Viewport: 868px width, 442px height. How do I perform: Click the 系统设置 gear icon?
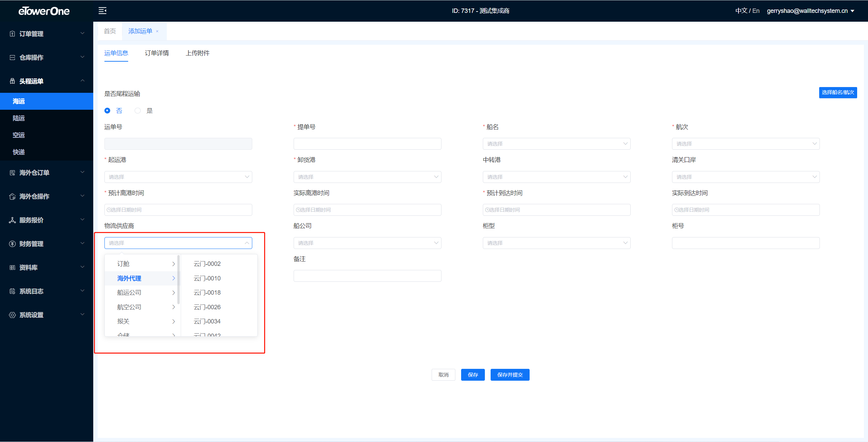pyautogui.click(x=13, y=315)
